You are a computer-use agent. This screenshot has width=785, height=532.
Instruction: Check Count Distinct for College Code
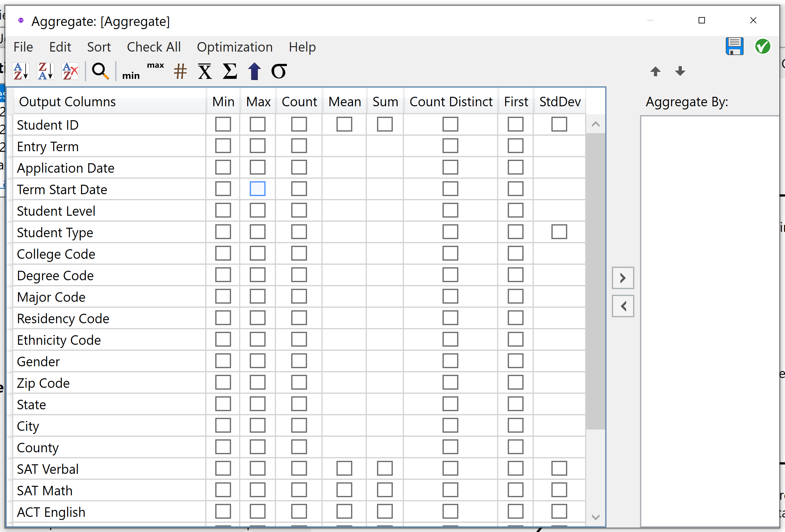pyautogui.click(x=450, y=253)
